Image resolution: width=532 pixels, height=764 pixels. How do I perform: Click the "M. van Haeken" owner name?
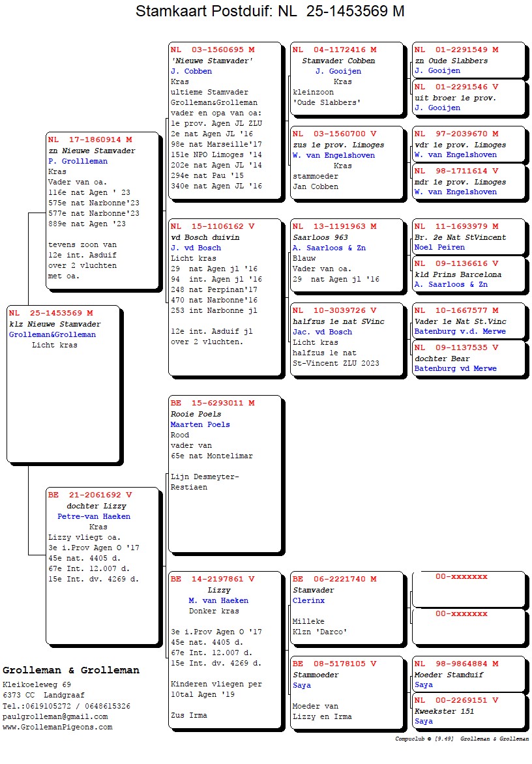click(x=218, y=600)
